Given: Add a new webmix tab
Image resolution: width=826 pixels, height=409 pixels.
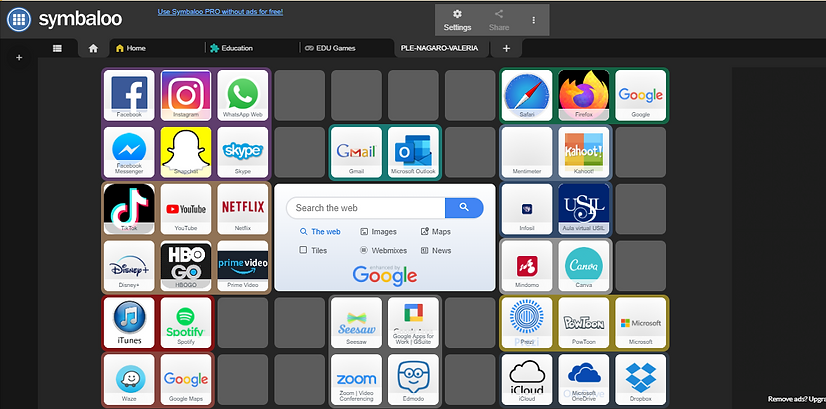Looking at the screenshot, I should 506,48.
